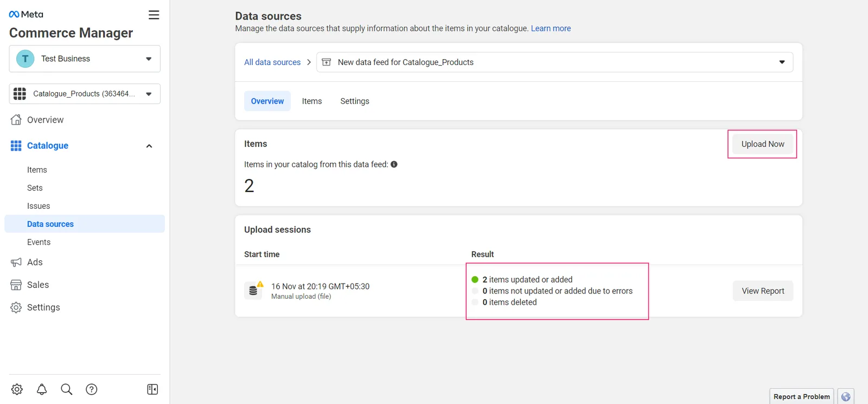Switch to the Items tab
Screen dimensions: 868x404
[312, 101]
